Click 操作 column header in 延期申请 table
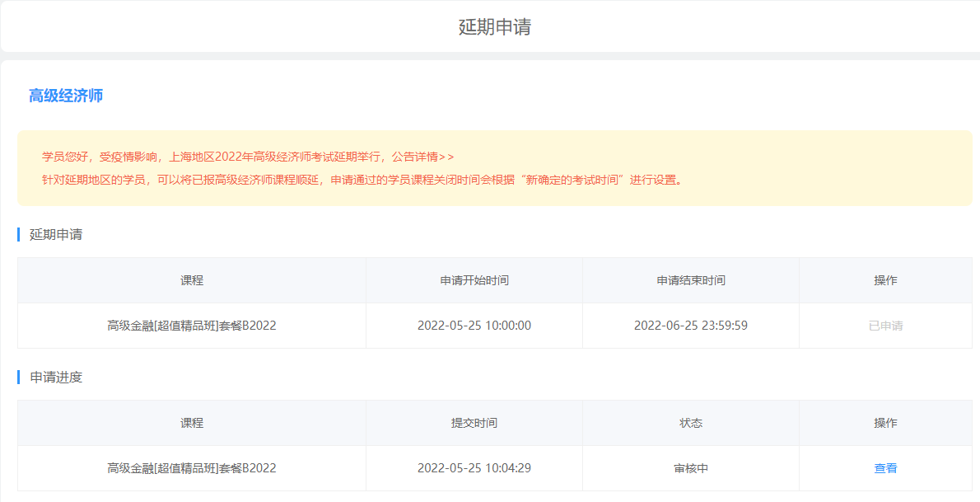 885,280
